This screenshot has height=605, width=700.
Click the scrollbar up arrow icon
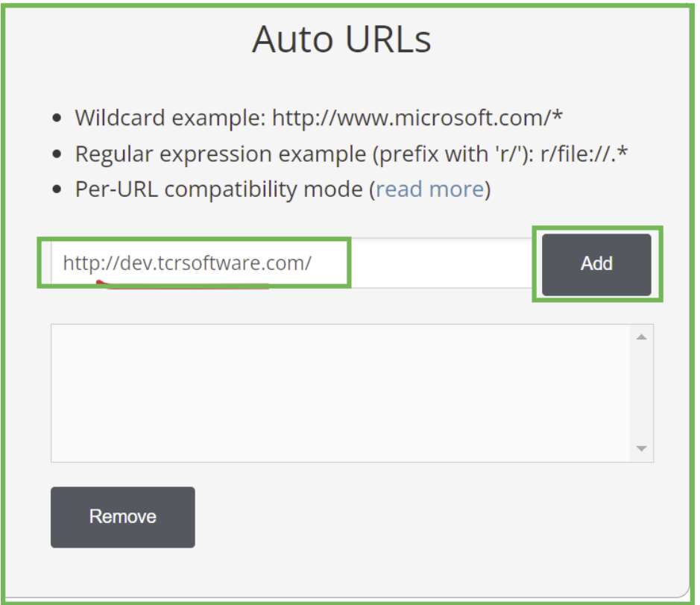641,336
